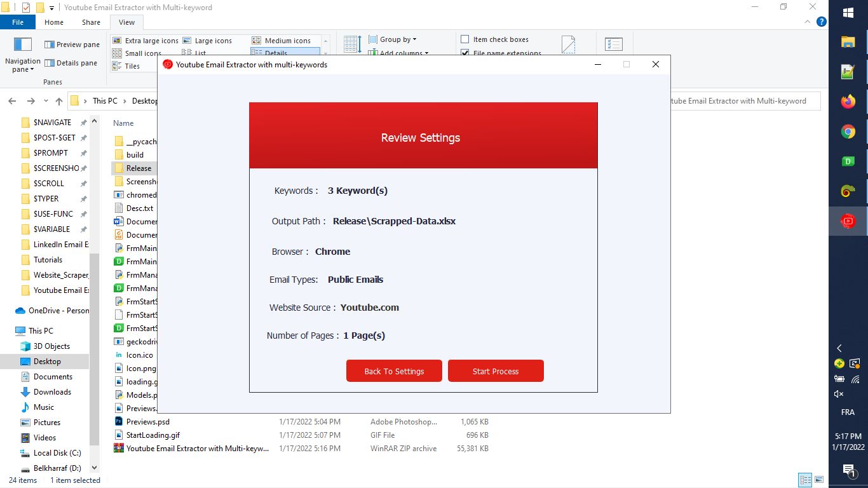Select StartLoading.gif file
Image resolution: width=868 pixels, height=488 pixels.
click(153, 435)
